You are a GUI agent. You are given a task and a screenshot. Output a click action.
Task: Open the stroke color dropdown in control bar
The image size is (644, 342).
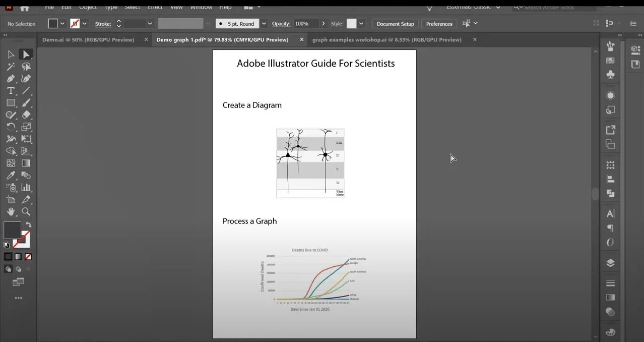click(x=85, y=24)
